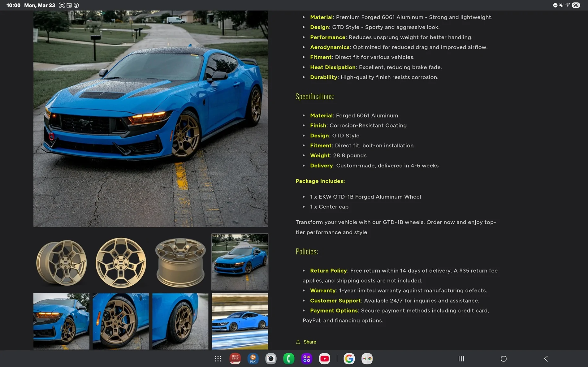588x367 pixels.
Task: Tap the hourglass timer status icon
Action: 76,5
